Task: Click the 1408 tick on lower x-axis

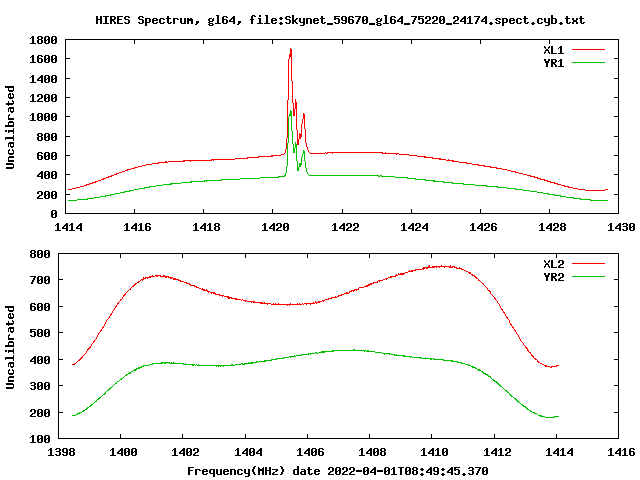Action: click(372, 452)
